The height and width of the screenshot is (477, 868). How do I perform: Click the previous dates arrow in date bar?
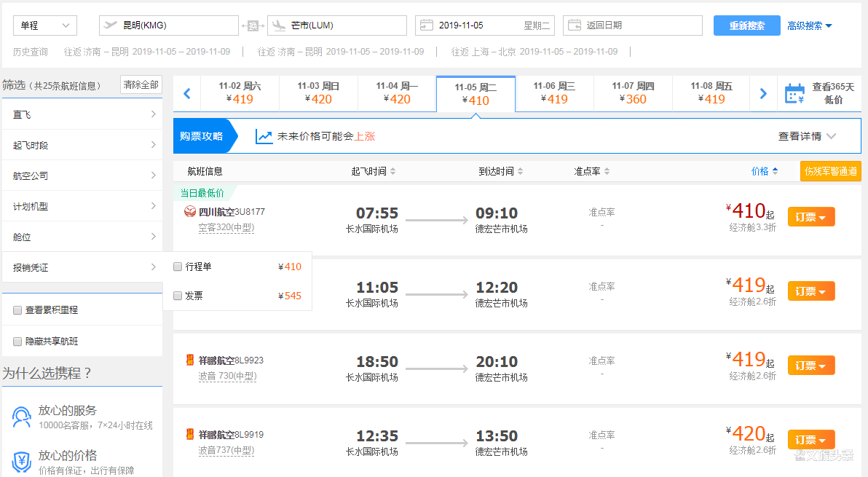point(186,93)
